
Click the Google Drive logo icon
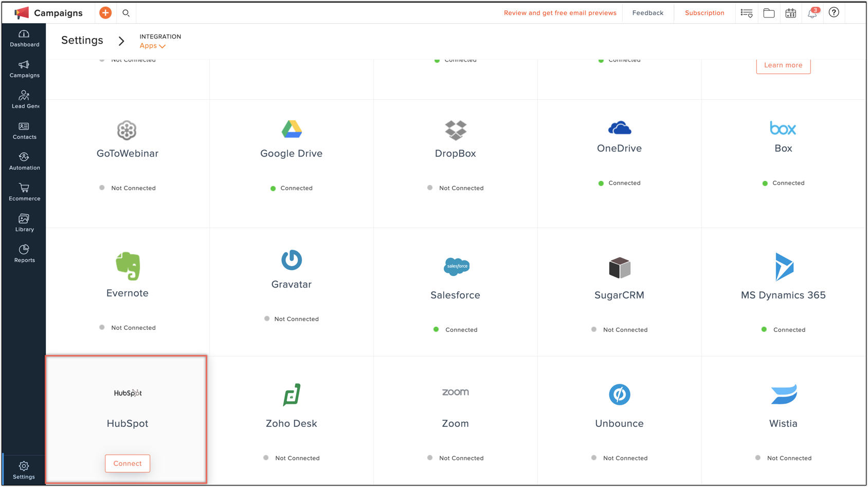tap(292, 129)
